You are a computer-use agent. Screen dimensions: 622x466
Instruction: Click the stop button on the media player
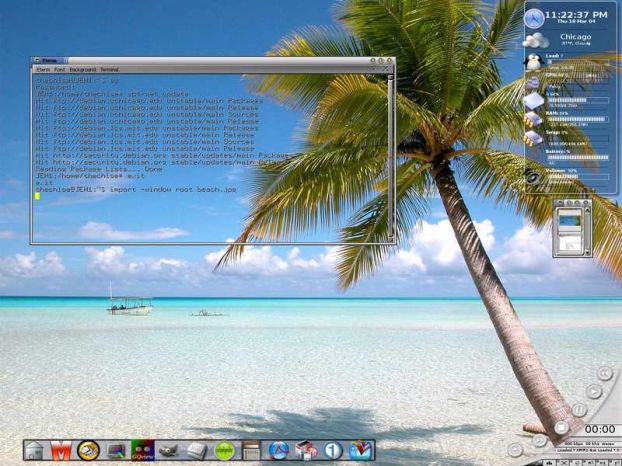pos(561,428)
